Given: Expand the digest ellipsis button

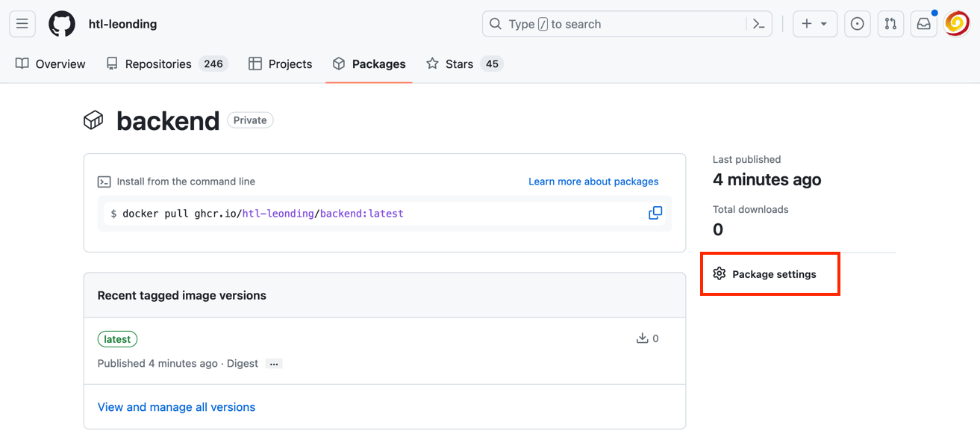Looking at the screenshot, I should coord(274,364).
